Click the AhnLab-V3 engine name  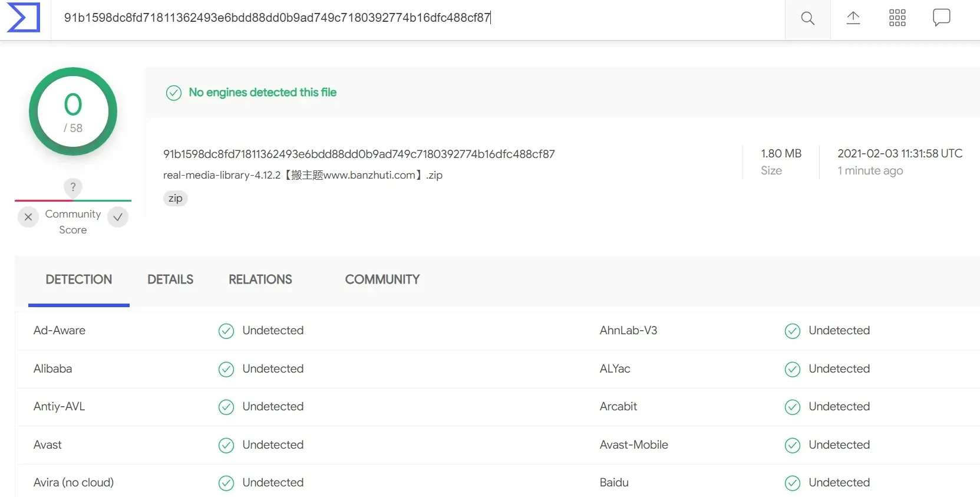(628, 330)
